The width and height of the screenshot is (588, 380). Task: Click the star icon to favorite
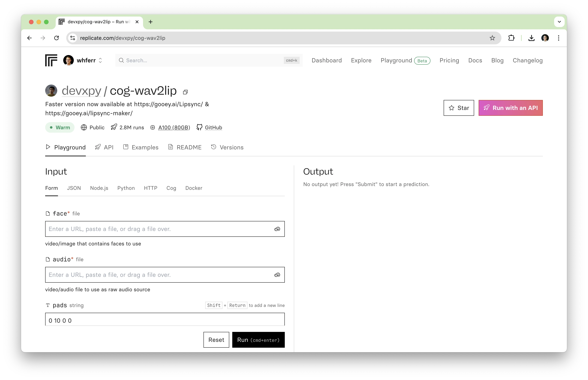click(x=452, y=107)
